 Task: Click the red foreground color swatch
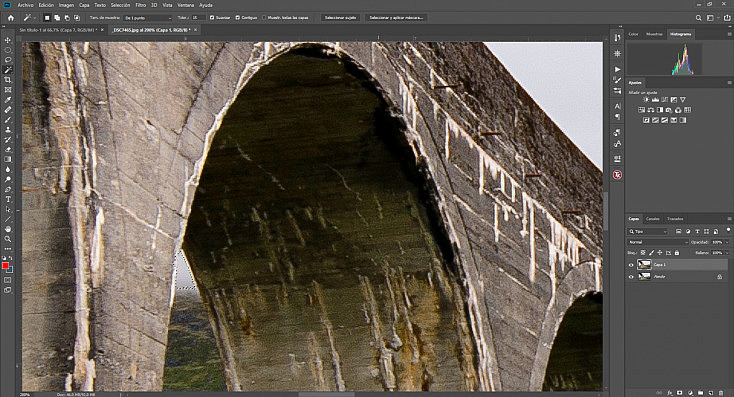[6, 266]
